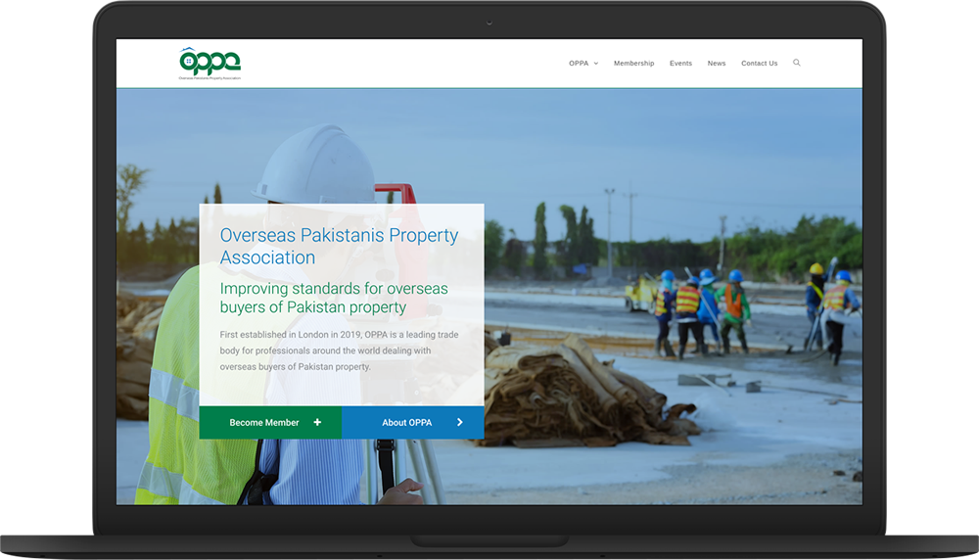
Task: Click the plus icon on Become Member
Action: pyautogui.click(x=317, y=422)
